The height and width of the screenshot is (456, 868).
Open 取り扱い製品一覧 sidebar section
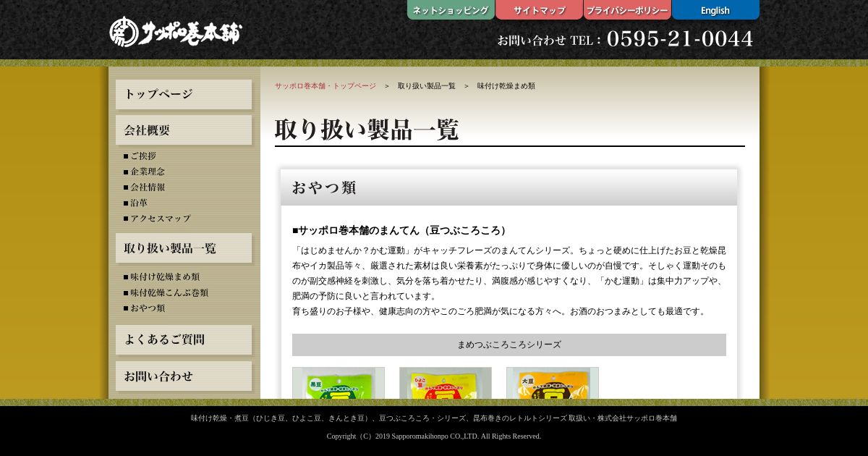[x=184, y=248]
